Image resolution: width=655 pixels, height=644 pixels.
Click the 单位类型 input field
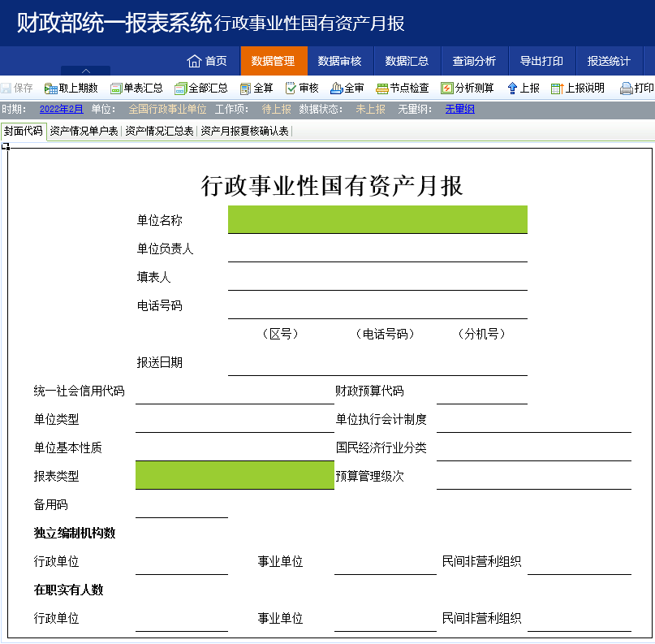[235, 419]
